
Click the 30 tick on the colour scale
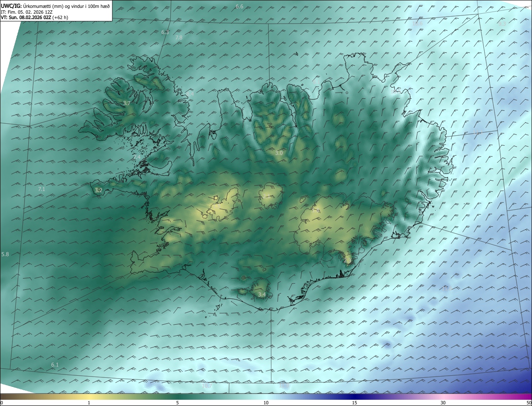(443, 403)
